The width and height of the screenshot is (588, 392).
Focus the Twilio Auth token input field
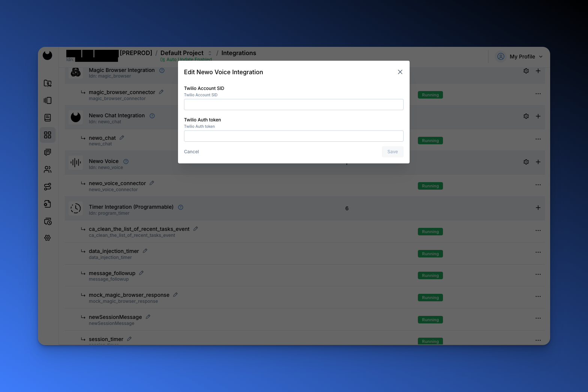(293, 136)
